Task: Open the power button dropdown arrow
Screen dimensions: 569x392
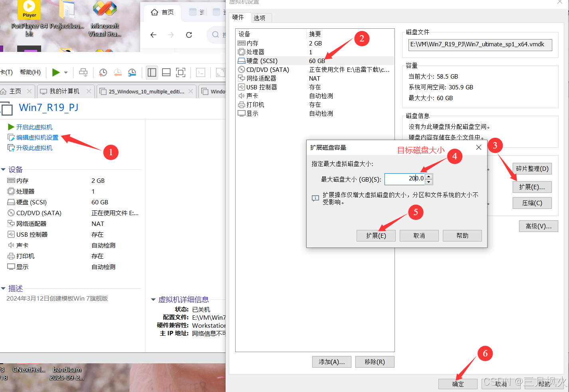Action: click(x=65, y=72)
